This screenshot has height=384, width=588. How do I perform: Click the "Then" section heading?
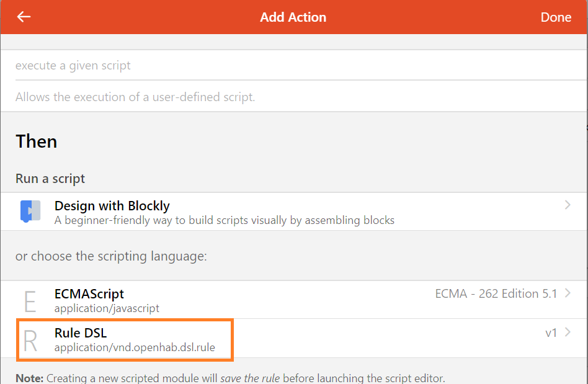[x=37, y=141]
